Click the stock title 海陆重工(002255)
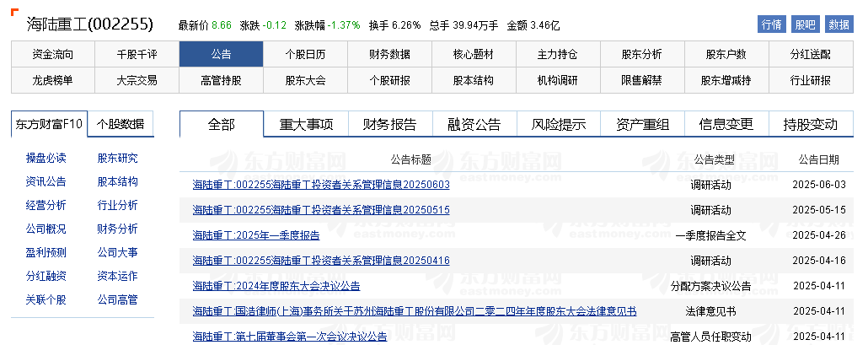Viewport: 868px width, 345px height. pyautogui.click(x=89, y=24)
